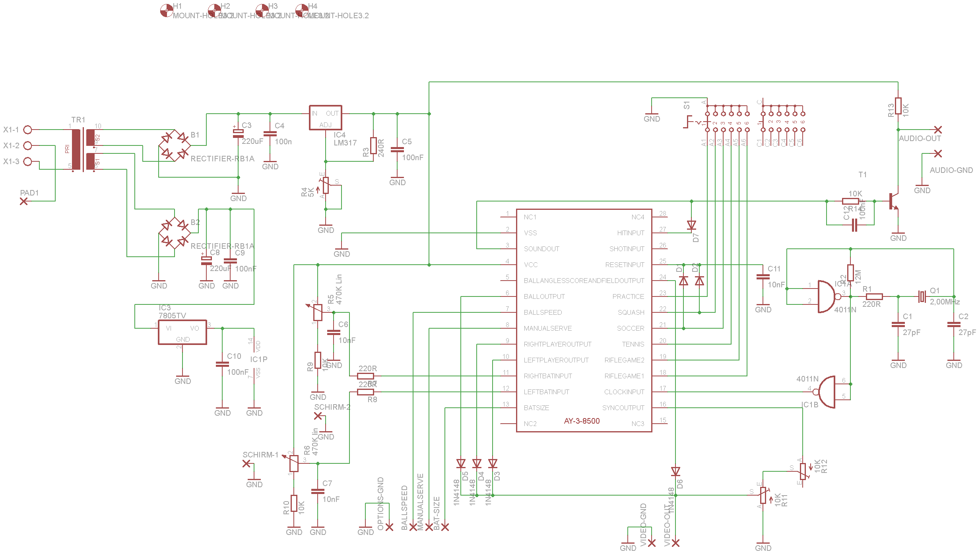Click the C11 10nF capacitor symbol
This screenshot has height=554, width=980.
tap(763, 277)
